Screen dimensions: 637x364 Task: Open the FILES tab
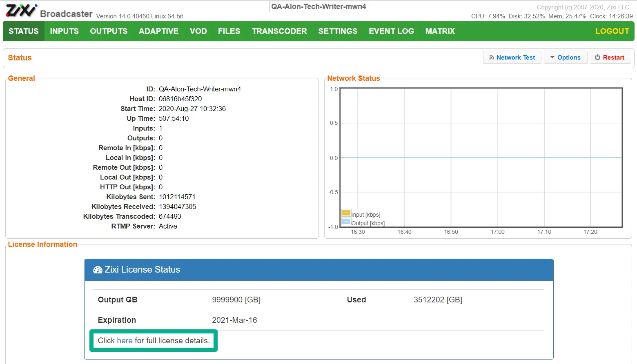(x=229, y=31)
